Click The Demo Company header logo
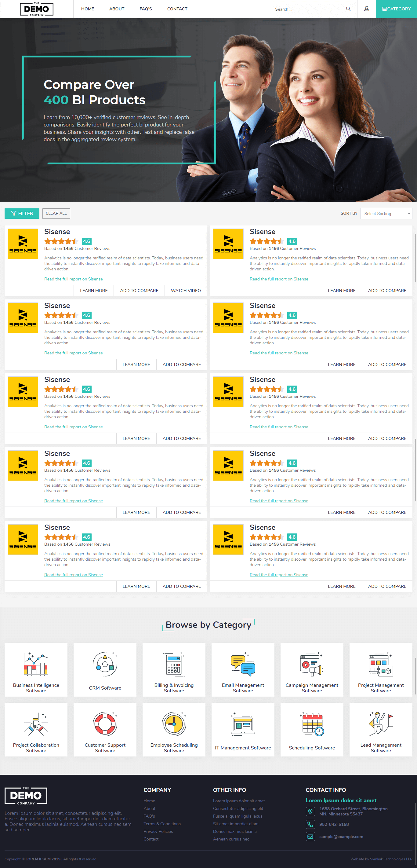The image size is (417, 868). pos(36,9)
